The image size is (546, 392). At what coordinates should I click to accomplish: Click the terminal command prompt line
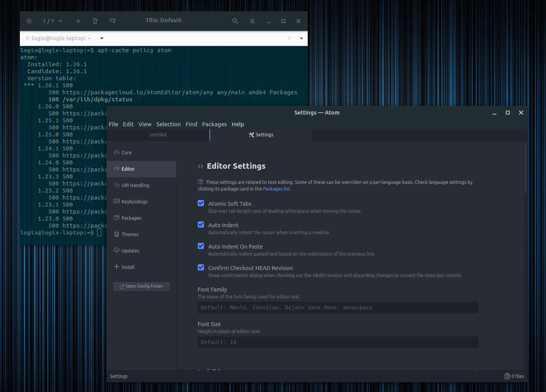(61, 233)
